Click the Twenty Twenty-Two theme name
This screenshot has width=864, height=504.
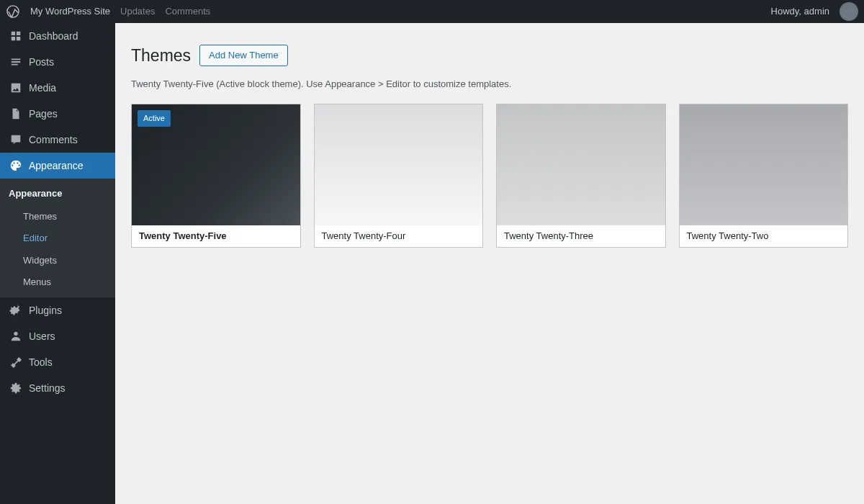(727, 236)
